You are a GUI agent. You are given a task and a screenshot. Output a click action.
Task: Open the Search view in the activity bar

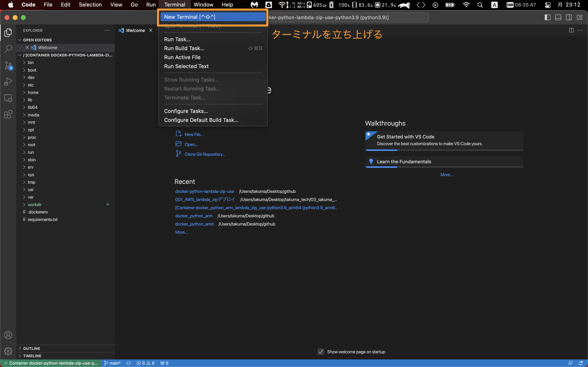tap(8, 49)
